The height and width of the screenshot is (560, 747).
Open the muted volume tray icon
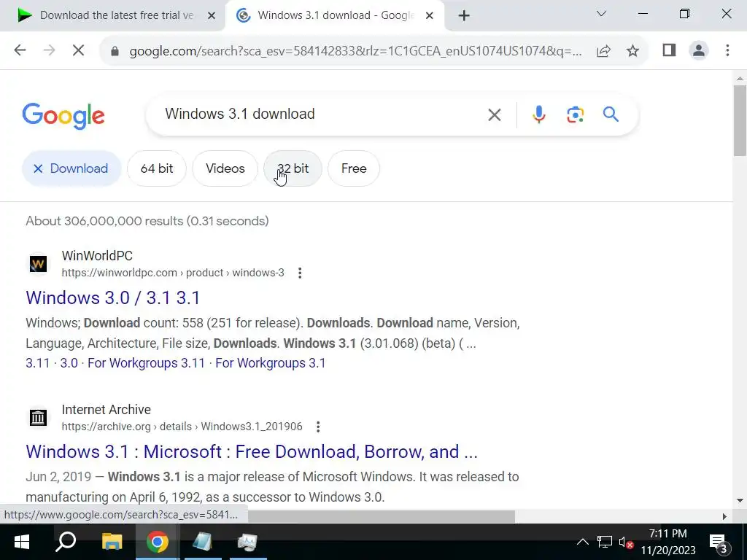click(x=625, y=542)
